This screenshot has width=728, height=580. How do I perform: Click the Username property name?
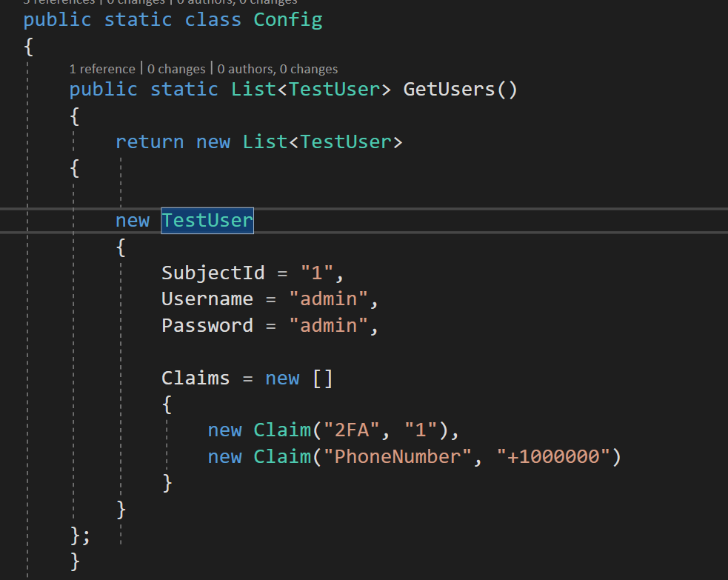pyautogui.click(x=207, y=299)
